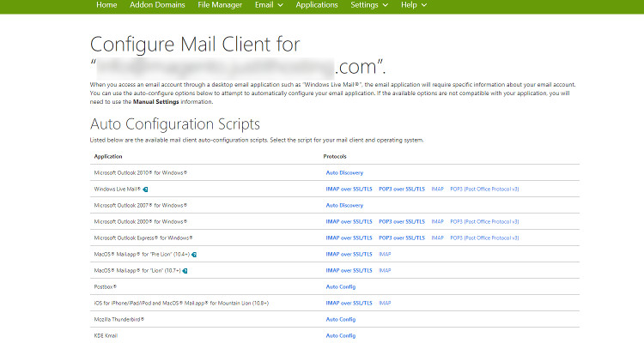The width and height of the screenshot is (644, 343).
Task: Select POP3 (Post Office Protocol v3) for Outlook Express
Action: [x=484, y=238]
